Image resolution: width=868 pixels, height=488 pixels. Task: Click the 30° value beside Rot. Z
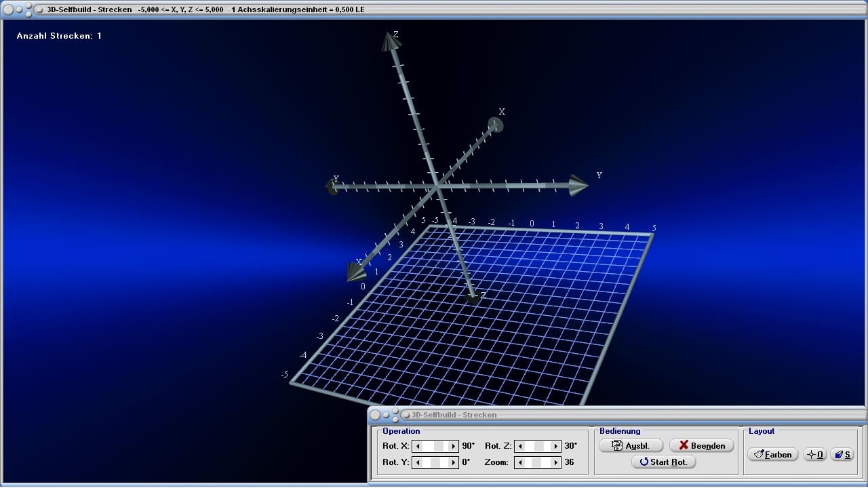tap(571, 446)
